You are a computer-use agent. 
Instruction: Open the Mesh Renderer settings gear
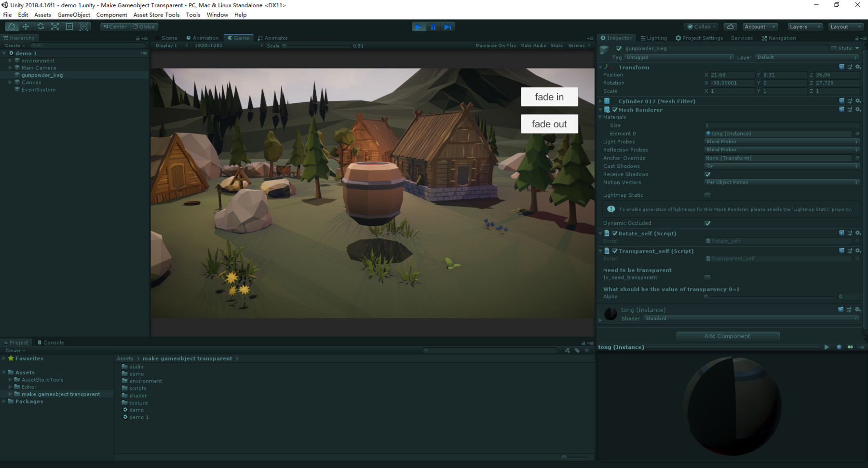(x=858, y=110)
